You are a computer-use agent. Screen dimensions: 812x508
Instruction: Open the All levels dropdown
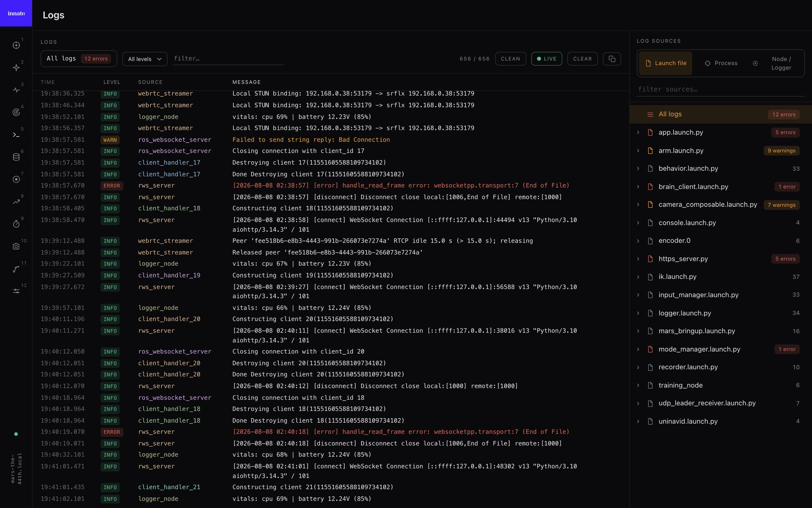[145, 59]
